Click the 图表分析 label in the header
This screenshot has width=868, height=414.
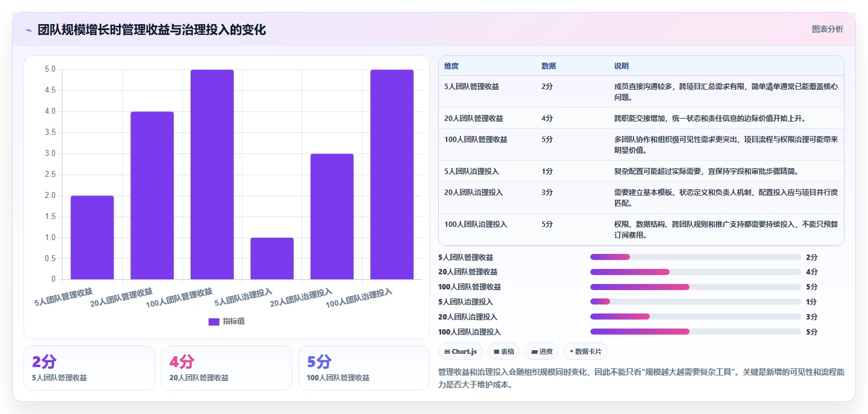coord(827,29)
